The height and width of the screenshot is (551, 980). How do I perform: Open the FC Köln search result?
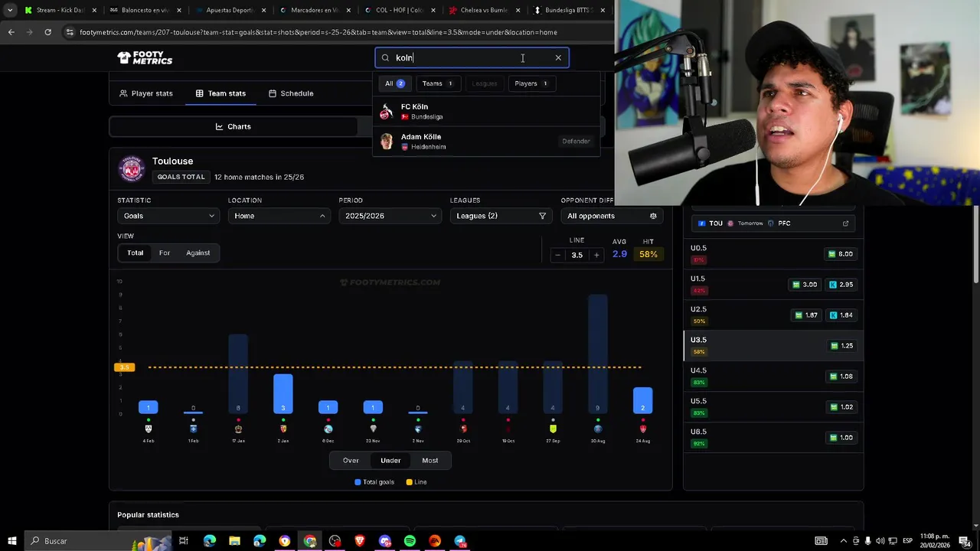(x=486, y=112)
